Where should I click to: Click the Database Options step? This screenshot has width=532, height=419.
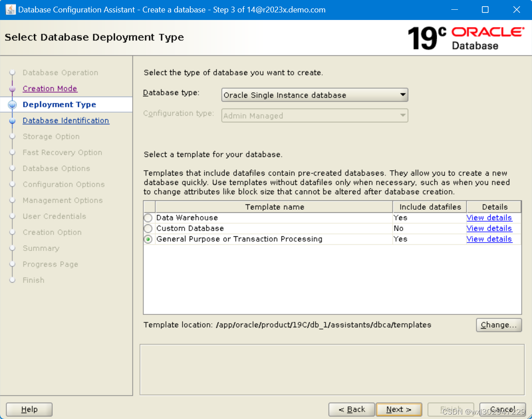coord(56,168)
